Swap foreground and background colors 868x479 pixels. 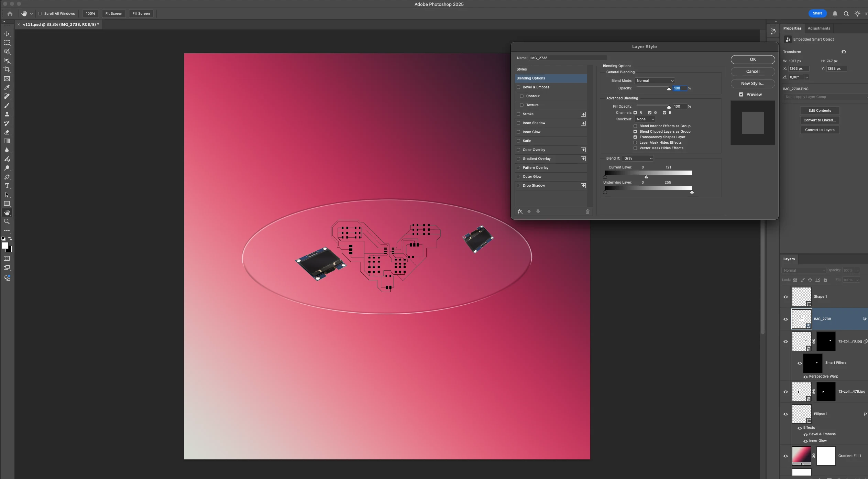[10, 238]
